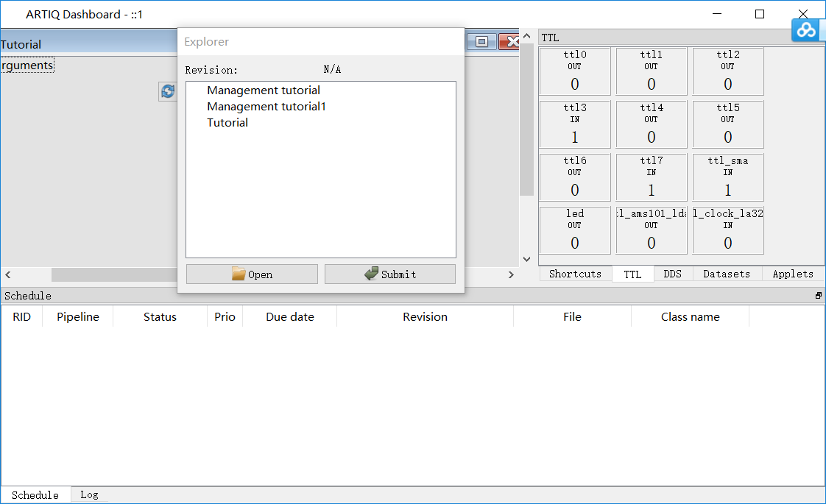Switch to the TTL tab
Image resolution: width=826 pixels, height=504 pixels.
point(632,274)
